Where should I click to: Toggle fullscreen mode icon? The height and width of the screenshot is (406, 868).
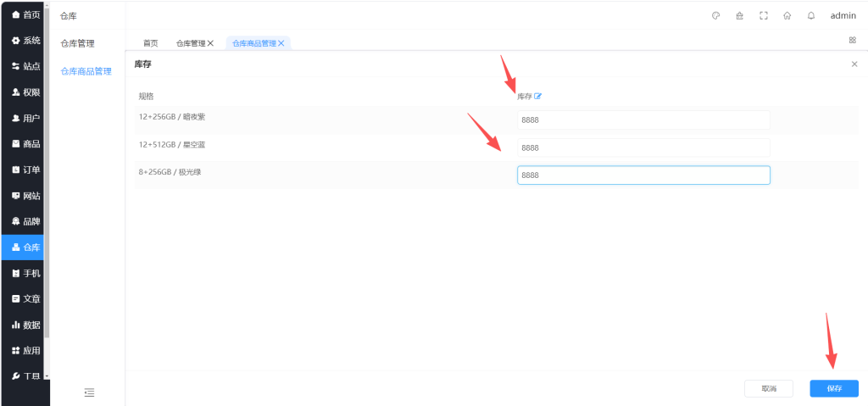[763, 15]
